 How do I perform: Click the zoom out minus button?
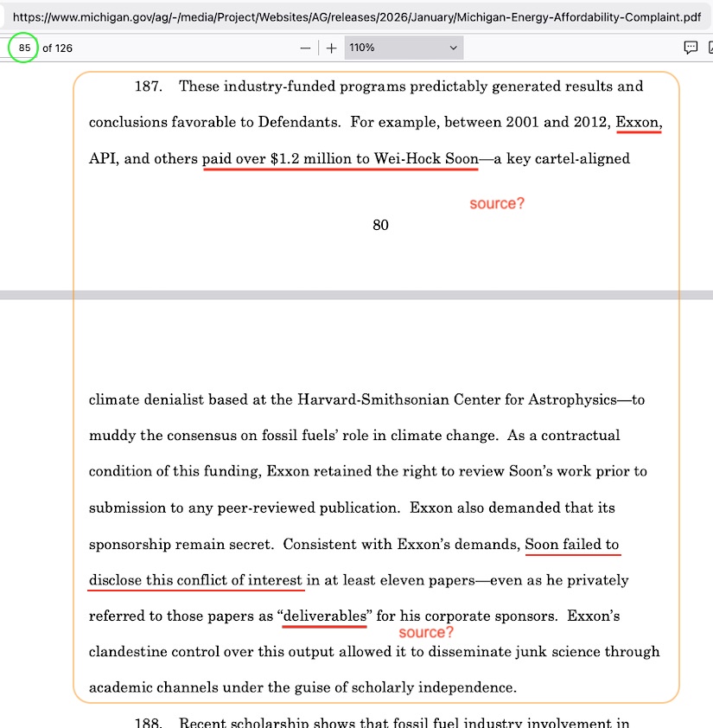pos(305,48)
